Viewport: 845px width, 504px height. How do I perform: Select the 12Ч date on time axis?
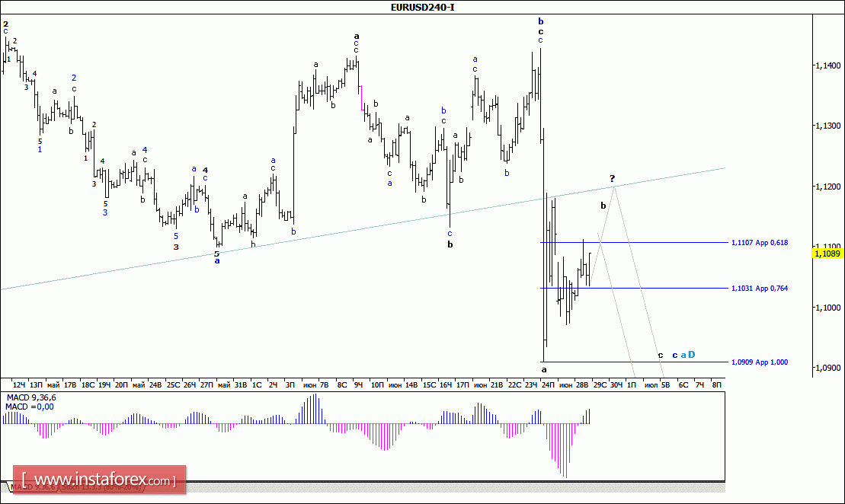pos(19,384)
